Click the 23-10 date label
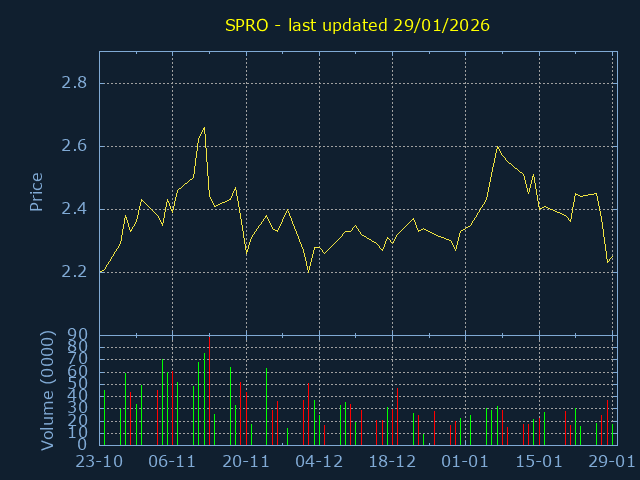This screenshot has width=640, height=480. tap(99, 462)
